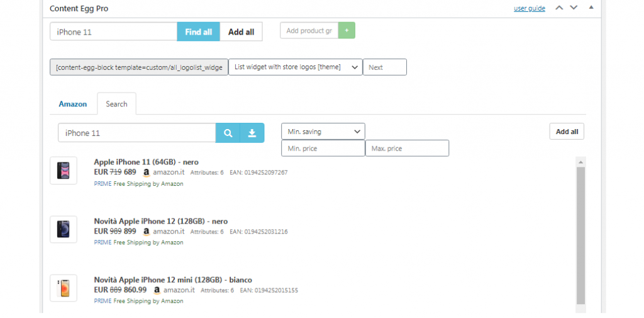Click Add all button beside price filters

click(567, 132)
